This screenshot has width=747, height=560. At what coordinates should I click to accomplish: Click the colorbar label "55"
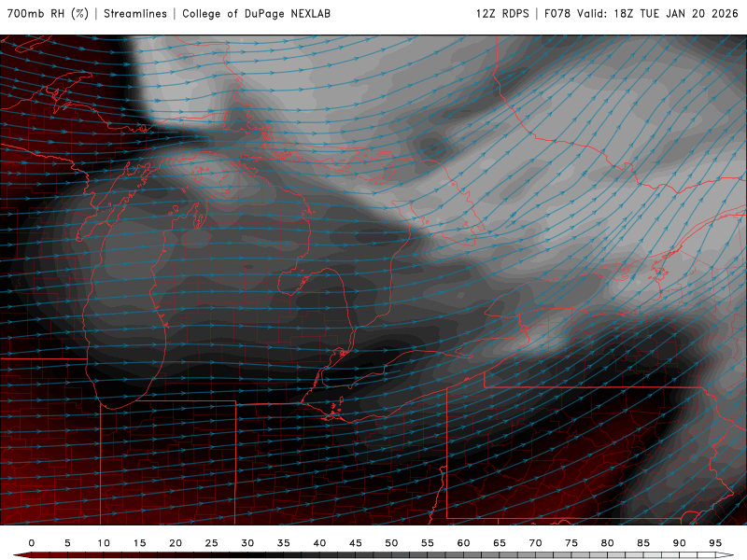point(428,543)
